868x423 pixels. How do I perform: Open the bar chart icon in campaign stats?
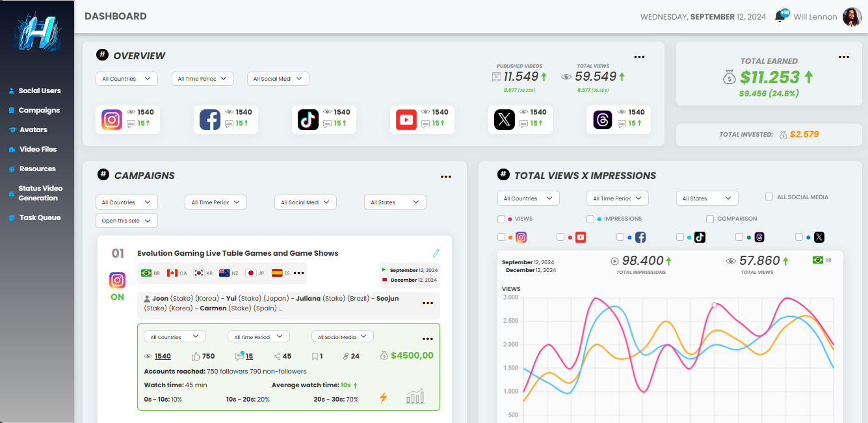click(415, 397)
